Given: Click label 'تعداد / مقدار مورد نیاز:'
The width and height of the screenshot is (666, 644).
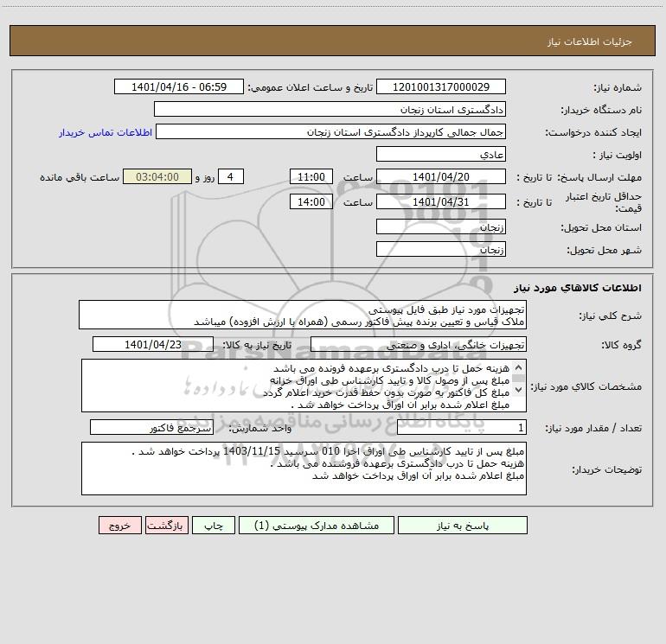Looking at the screenshot, I should (593, 428).
